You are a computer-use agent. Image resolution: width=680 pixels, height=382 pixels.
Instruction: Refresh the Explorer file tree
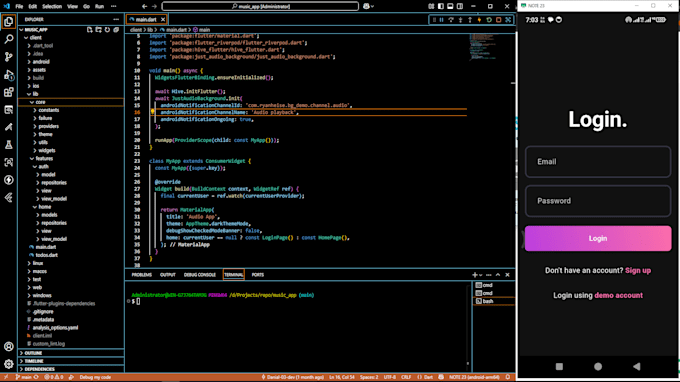click(x=107, y=29)
